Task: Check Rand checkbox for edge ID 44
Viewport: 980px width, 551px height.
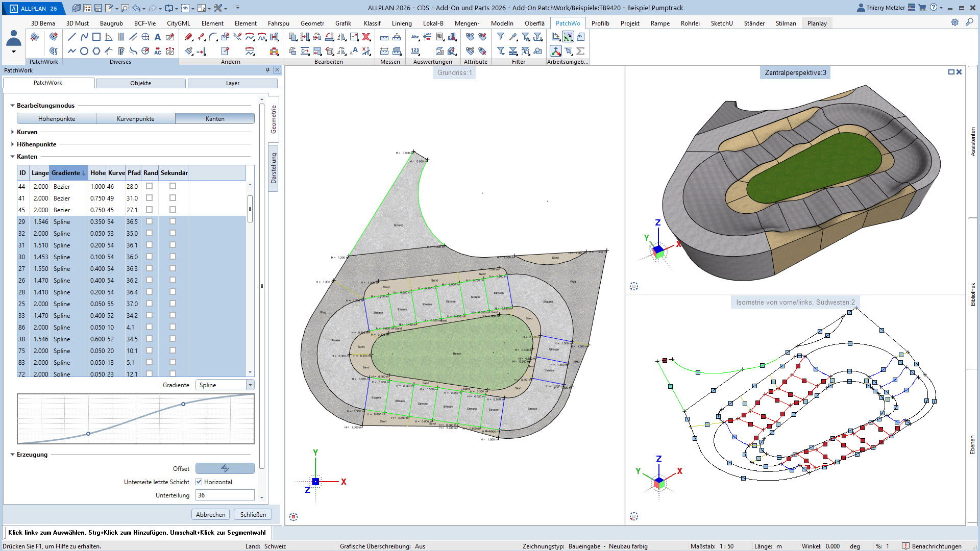Action: coord(149,186)
